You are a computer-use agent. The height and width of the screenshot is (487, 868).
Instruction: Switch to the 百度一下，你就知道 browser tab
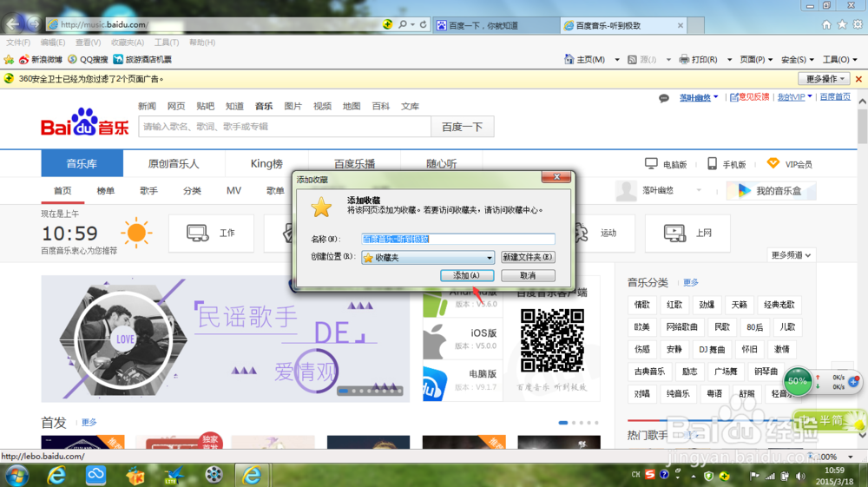[496, 25]
